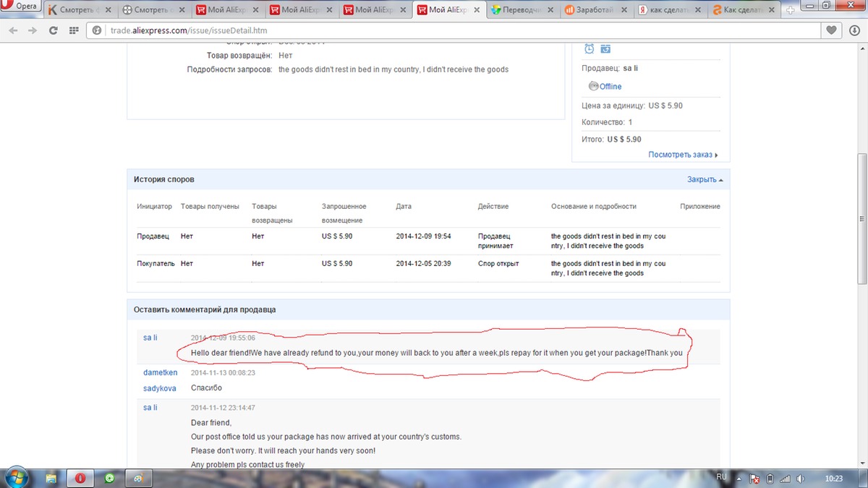868x488 pixels.
Task: Open the Windows Start menu
Action: point(16,478)
